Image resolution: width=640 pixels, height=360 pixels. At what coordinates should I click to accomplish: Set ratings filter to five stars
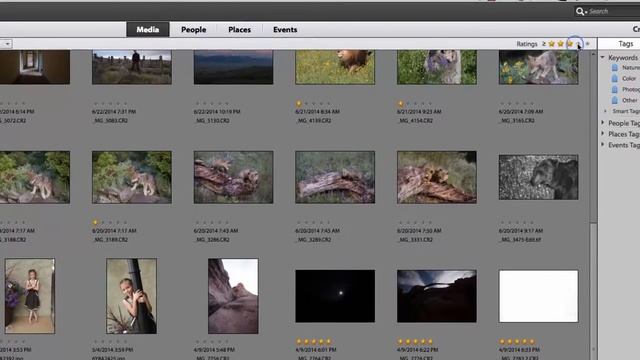[x=588, y=44]
